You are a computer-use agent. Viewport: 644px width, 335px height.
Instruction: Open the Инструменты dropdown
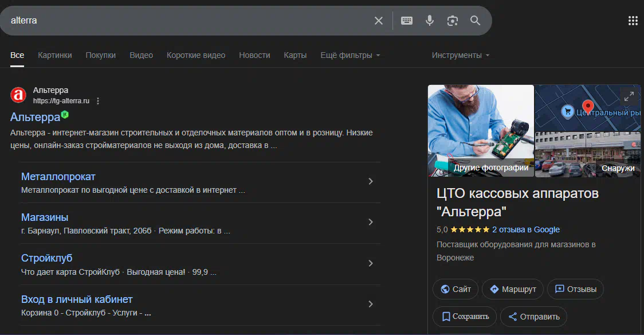(x=461, y=55)
